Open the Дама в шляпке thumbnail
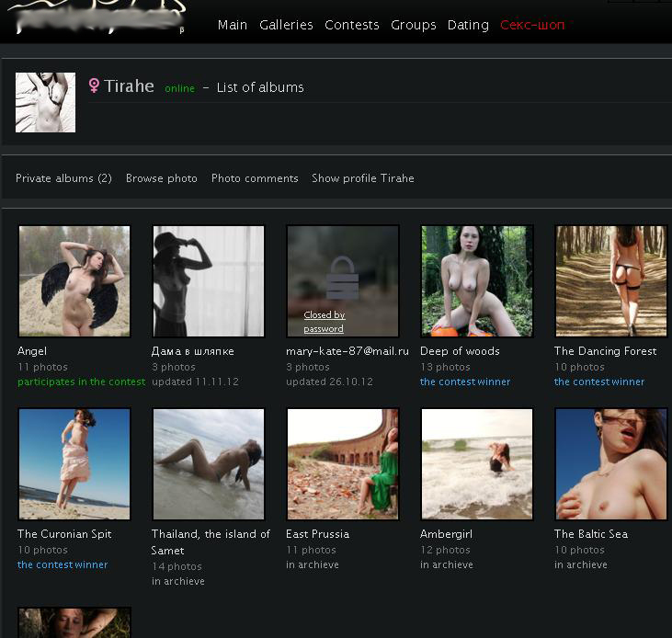This screenshot has height=638, width=672. [x=209, y=281]
